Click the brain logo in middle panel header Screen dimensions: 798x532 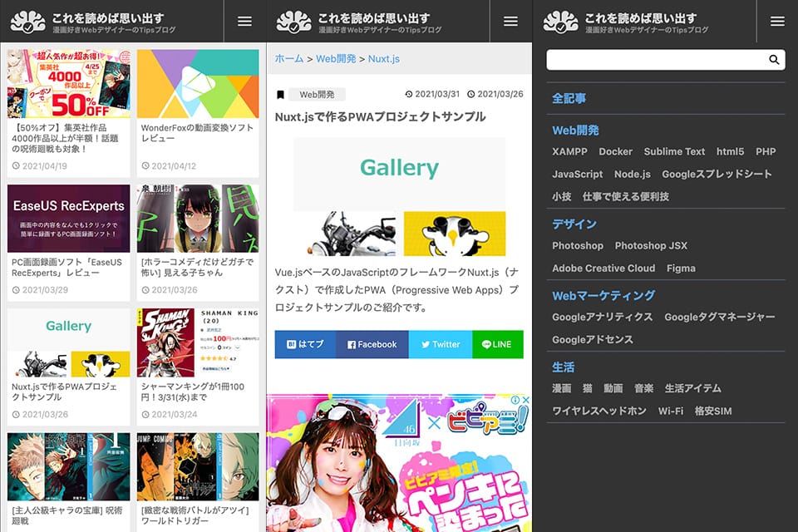click(x=293, y=22)
